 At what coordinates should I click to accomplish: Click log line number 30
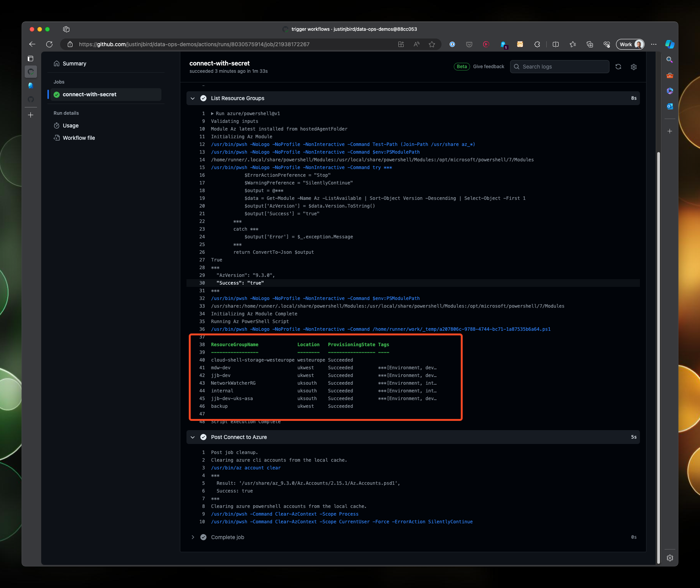coord(202,283)
